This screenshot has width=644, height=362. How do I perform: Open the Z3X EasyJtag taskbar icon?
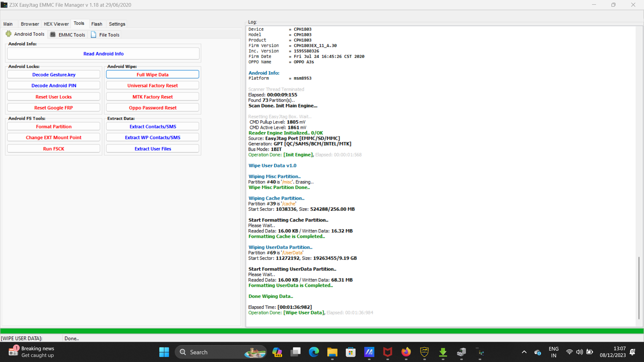point(480,352)
